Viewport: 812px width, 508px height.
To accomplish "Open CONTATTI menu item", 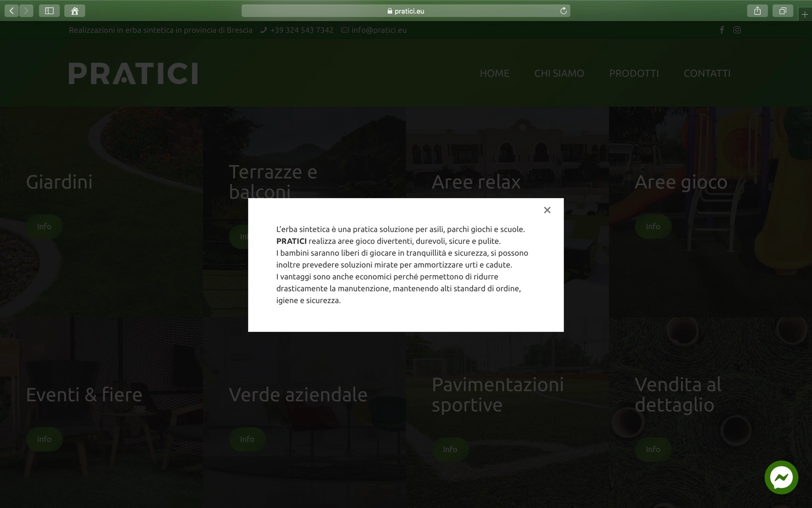I will 707,73.
